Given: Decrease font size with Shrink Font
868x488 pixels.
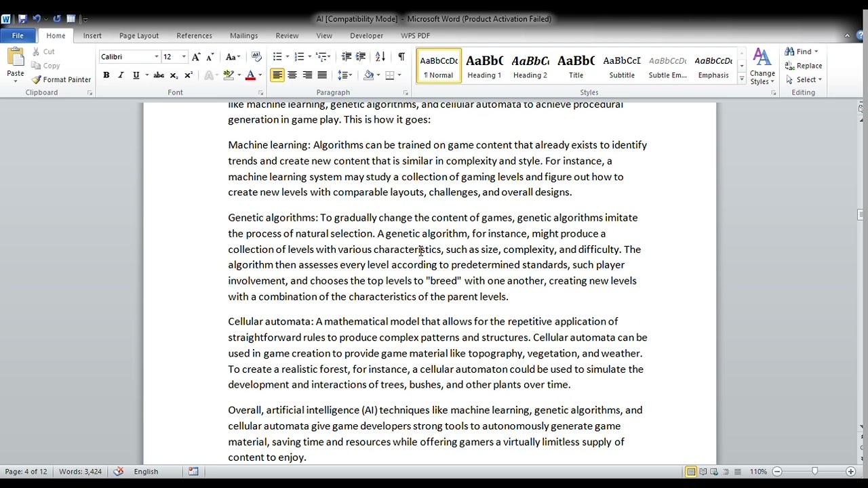Looking at the screenshot, I should pos(210,57).
